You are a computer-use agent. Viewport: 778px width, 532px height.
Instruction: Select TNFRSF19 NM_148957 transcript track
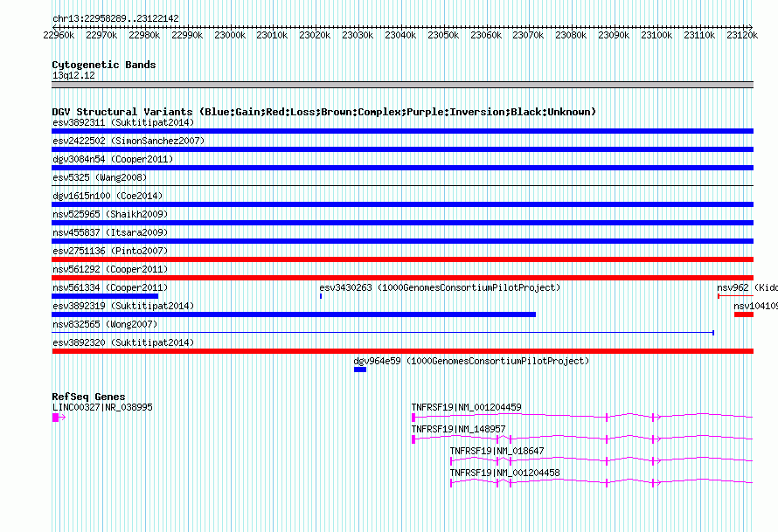(582, 439)
